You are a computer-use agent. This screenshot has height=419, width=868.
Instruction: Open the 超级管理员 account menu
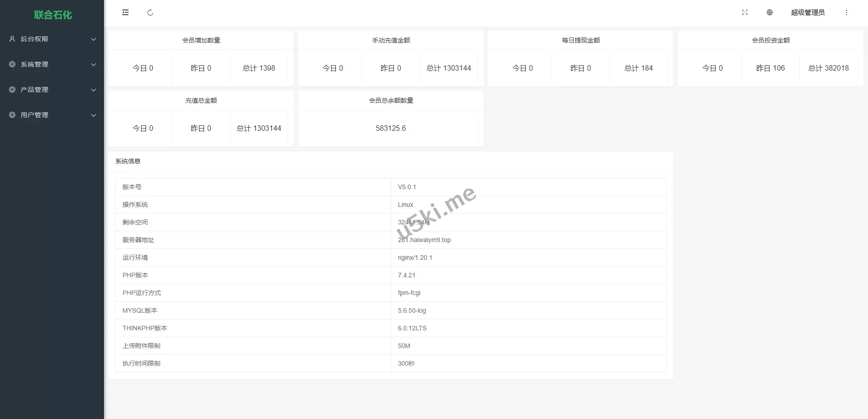coord(807,13)
